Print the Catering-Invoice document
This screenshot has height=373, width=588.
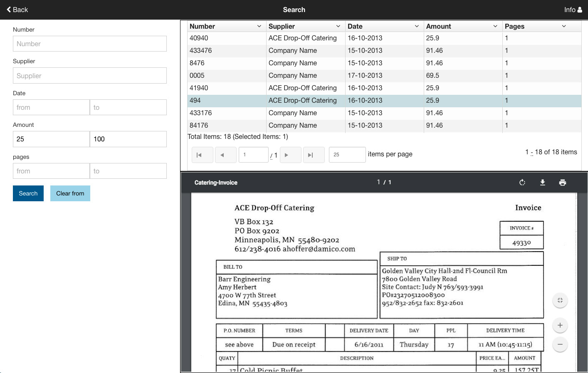click(563, 183)
